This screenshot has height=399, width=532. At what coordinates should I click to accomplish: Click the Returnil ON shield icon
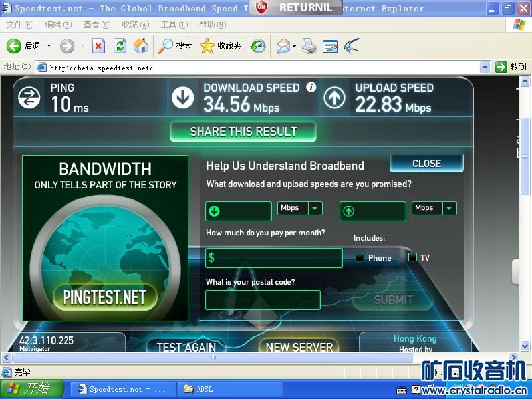pos(261,7)
